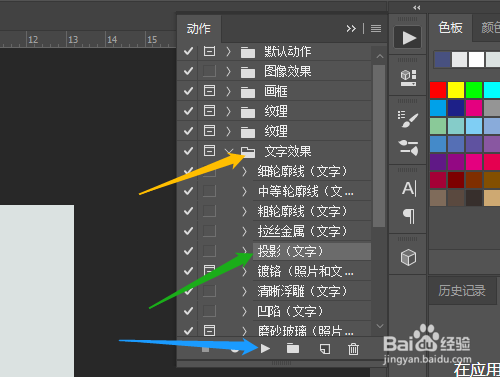Open the 3D cube panel icon
The width and height of the screenshot is (500, 377).
tap(408, 258)
